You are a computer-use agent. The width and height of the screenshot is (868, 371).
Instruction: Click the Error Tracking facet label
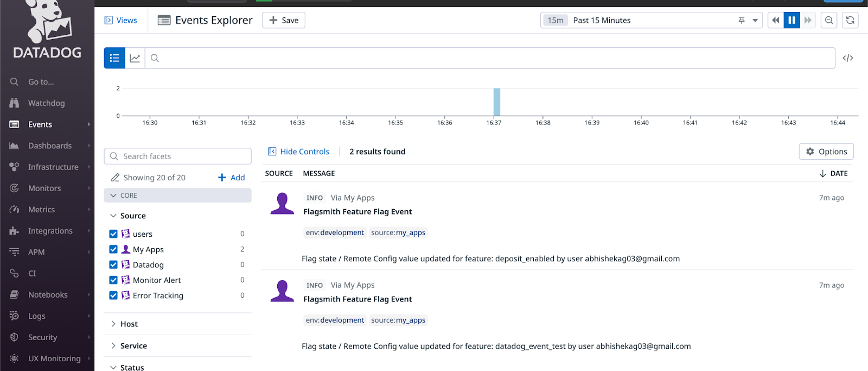click(x=158, y=295)
